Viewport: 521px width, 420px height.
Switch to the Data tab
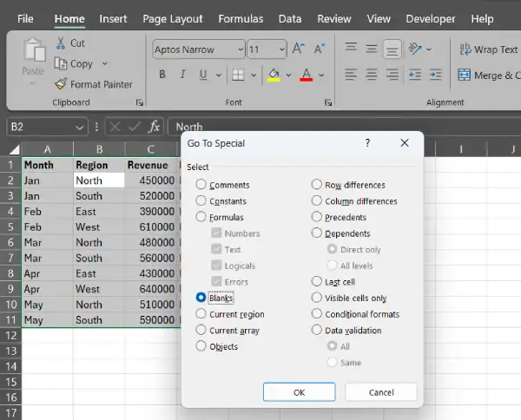coord(290,19)
